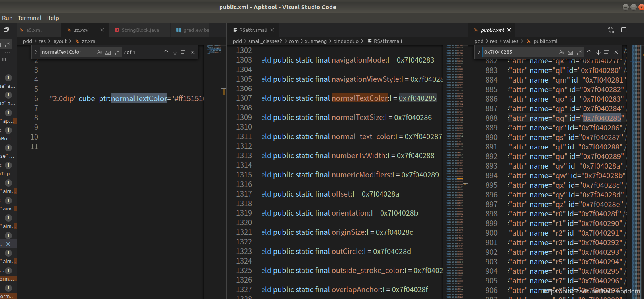Click the minimap thumbnail in zz.xml editor
Image resolution: width=644 pixels, height=299 pixels.
coord(214,49)
